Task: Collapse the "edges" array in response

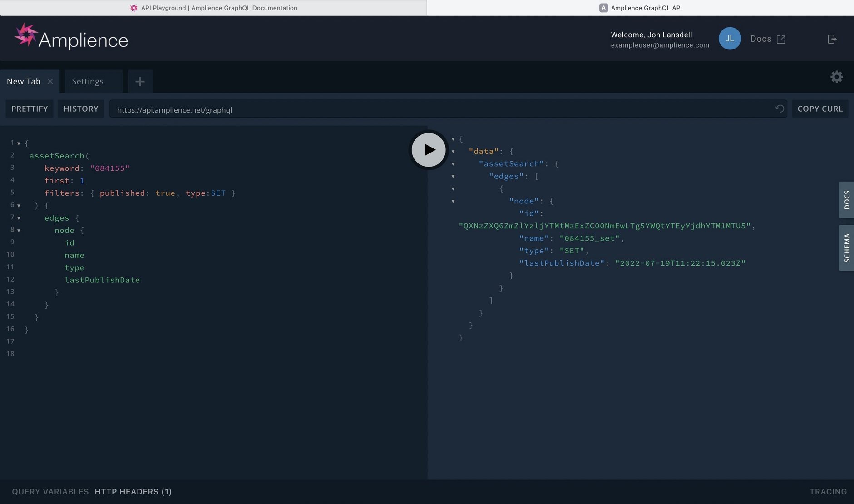Action: coord(453,177)
